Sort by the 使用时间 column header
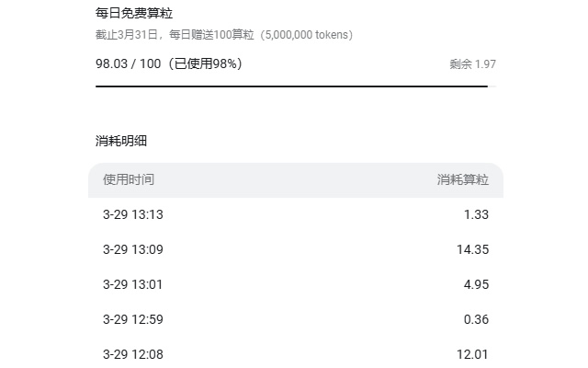 click(129, 180)
